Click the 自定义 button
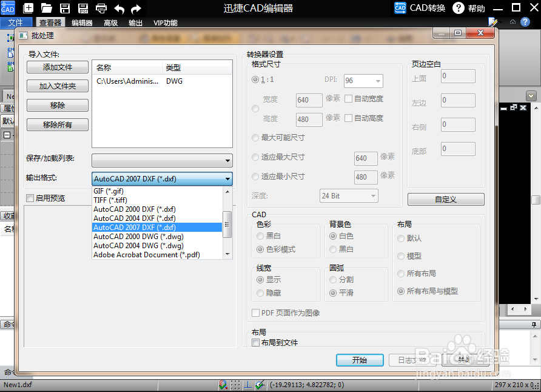This screenshot has width=541, height=392. click(446, 199)
